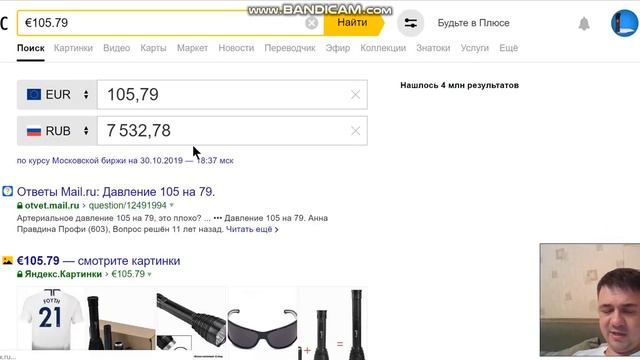Open €105.79 — смотрите картинки result
This screenshot has width=640, height=360.
pos(98,261)
